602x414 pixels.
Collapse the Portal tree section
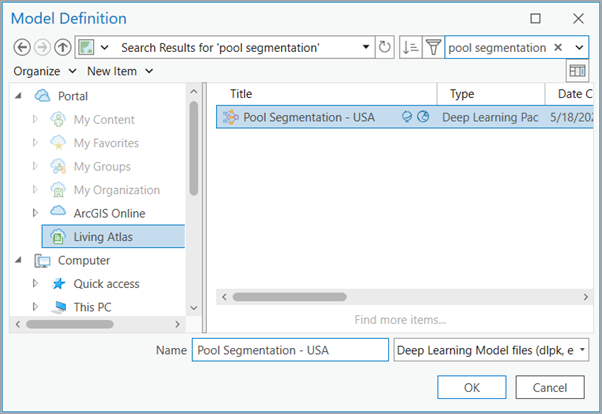[20, 97]
